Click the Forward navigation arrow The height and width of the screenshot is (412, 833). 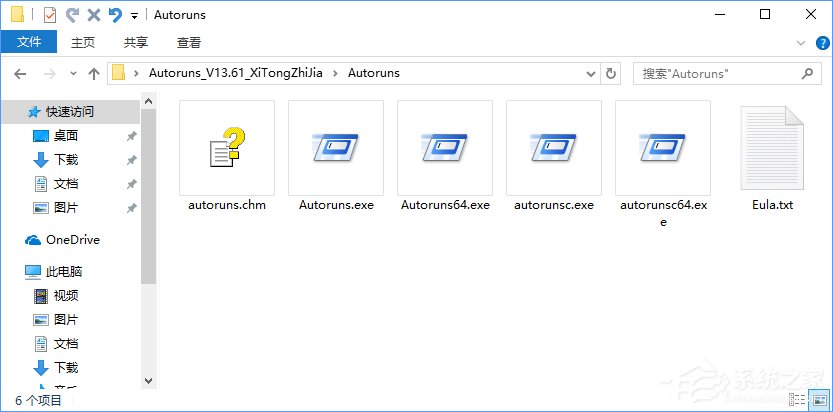tap(49, 73)
